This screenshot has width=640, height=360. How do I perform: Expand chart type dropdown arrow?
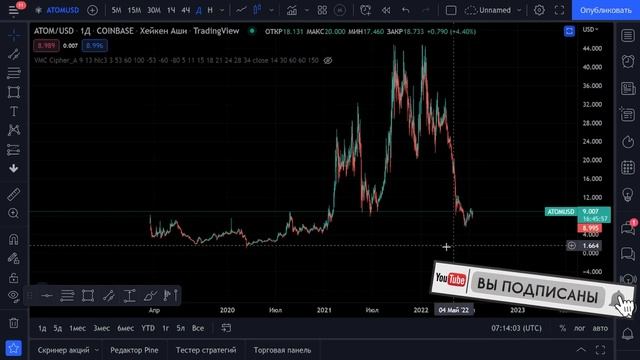[271, 10]
